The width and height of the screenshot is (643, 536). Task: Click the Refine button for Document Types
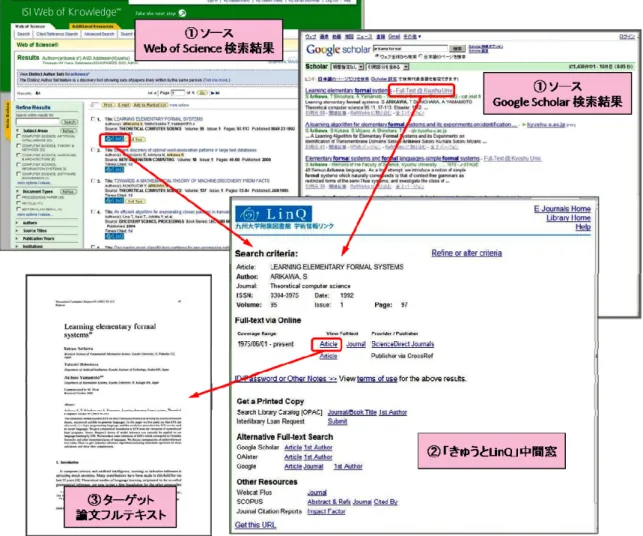click(x=68, y=192)
